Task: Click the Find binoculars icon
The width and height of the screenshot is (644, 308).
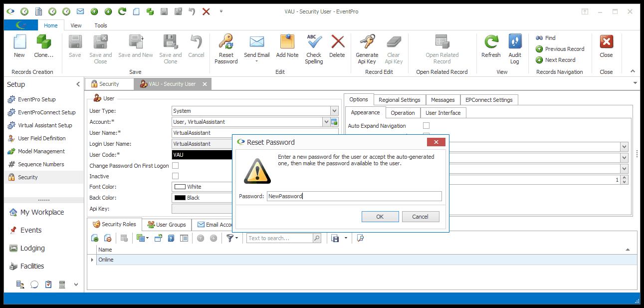Action: 539,38
